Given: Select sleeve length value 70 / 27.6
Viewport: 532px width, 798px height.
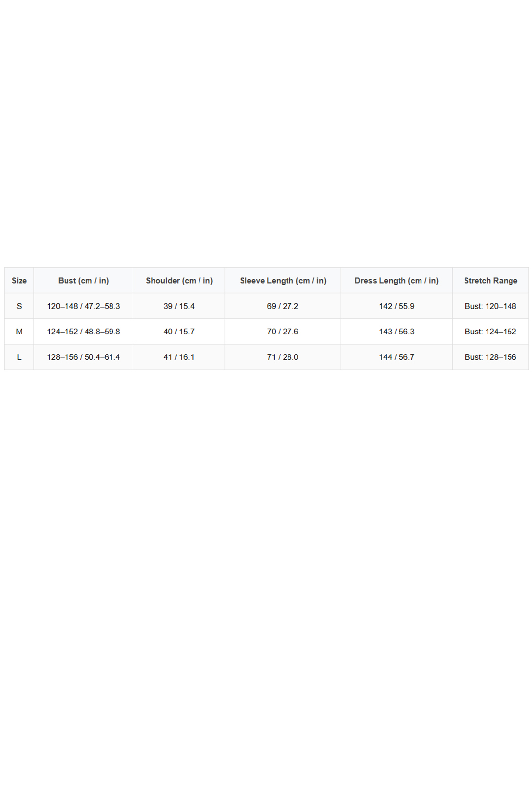Looking at the screenshot, I should 283,332.
